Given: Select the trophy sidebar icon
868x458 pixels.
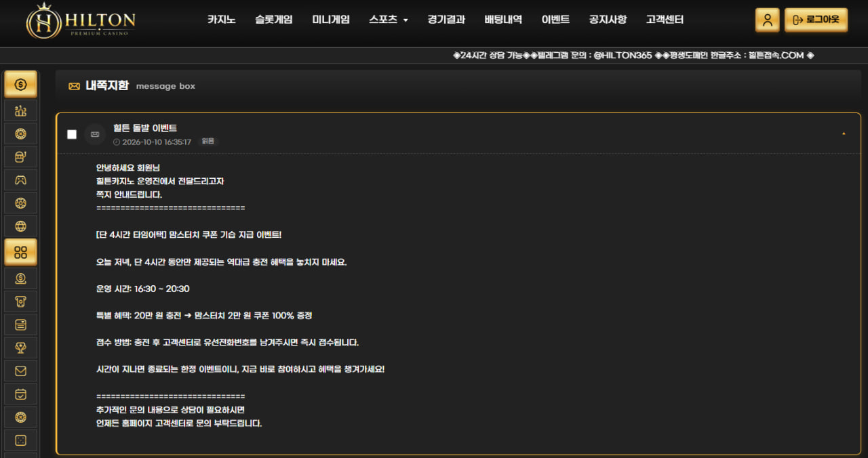Looking at the screenshot, I should click(20, 348).
